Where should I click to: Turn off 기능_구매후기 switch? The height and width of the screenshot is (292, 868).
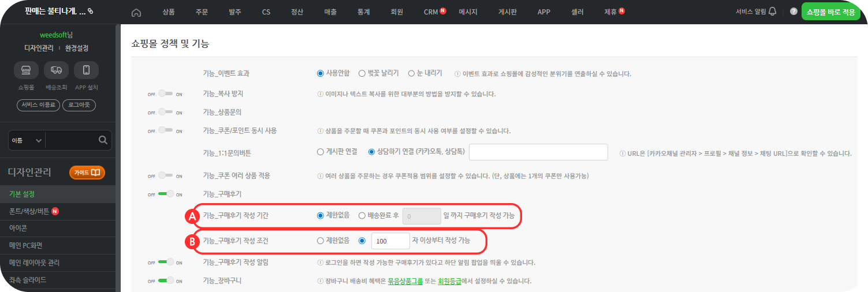(x=165, y=194)
